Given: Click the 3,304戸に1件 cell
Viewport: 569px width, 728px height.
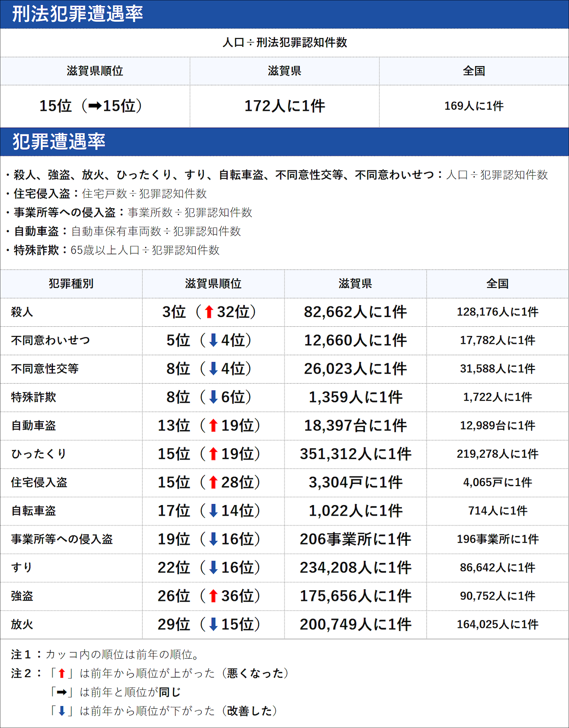Looking at the screenshot, I should [355, 483].
